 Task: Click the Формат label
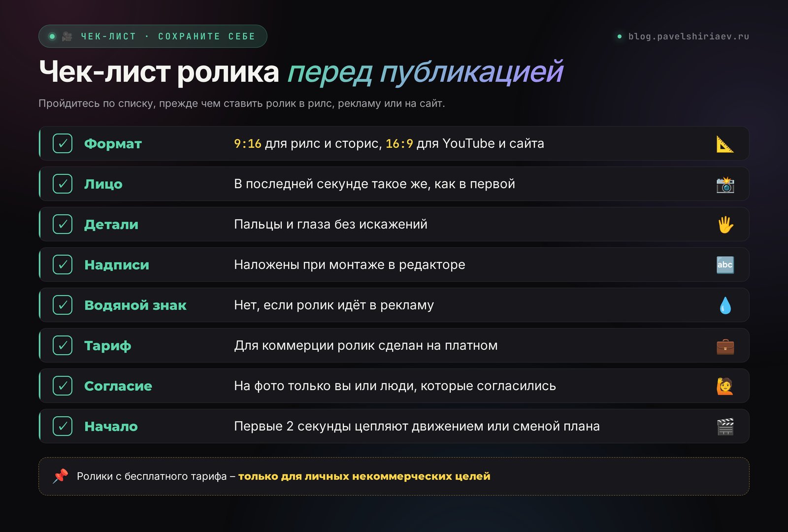pyautogui.click(x=113, y=144)
